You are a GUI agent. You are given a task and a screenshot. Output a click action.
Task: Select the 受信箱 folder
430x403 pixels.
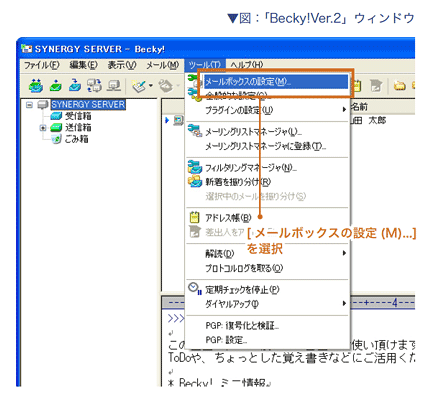pos(78,116)
